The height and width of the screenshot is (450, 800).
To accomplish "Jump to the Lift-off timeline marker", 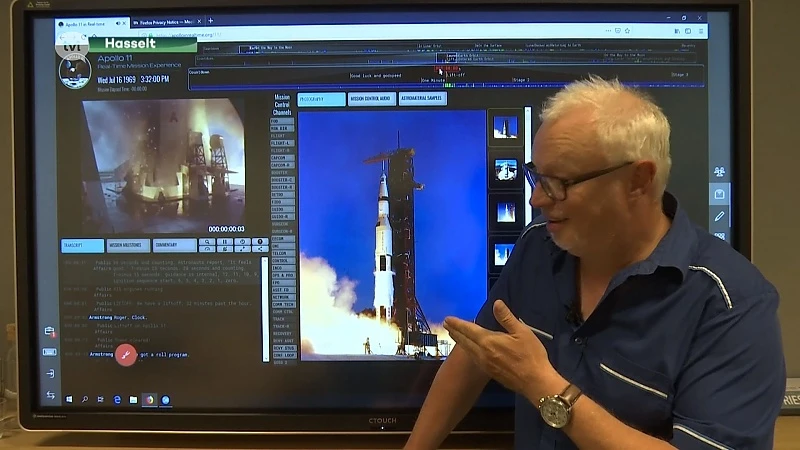I will 456,75.
